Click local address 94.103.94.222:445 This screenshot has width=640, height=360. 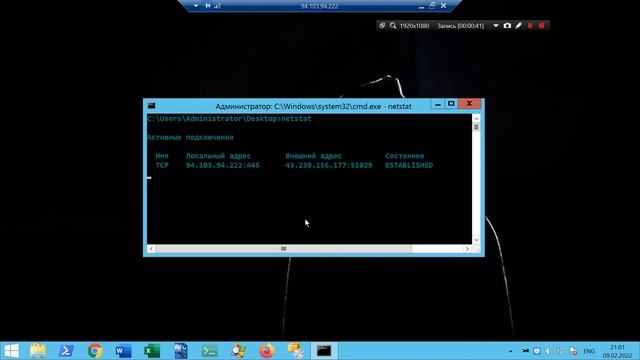pyautogui.click(x=222, y=165)
